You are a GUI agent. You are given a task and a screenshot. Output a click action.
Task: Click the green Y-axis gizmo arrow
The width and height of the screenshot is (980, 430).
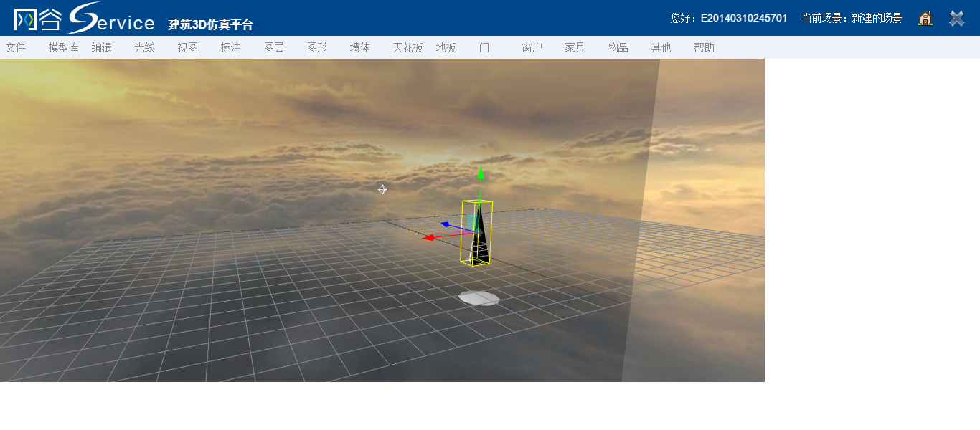tap(481, 173)
